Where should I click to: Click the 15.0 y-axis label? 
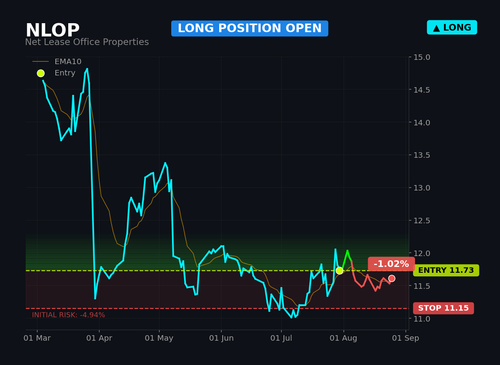tap(422, 57)
